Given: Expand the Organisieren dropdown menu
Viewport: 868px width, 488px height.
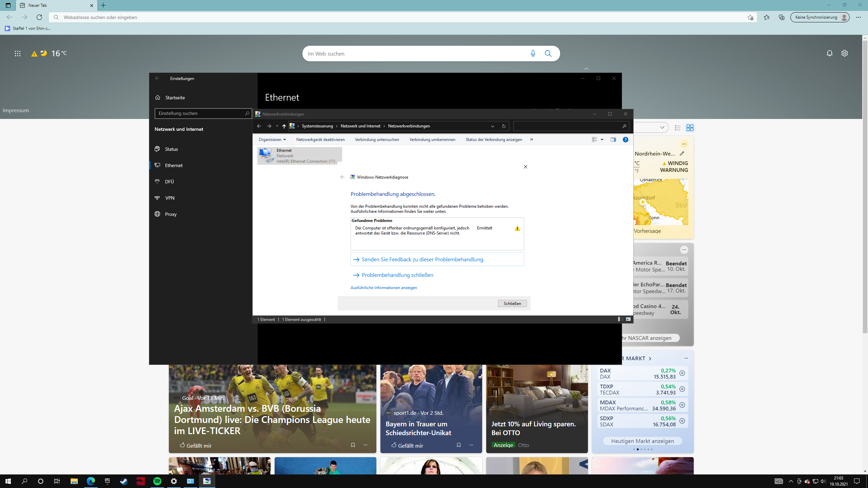Looking at the screenshot, I should point(272,140).
